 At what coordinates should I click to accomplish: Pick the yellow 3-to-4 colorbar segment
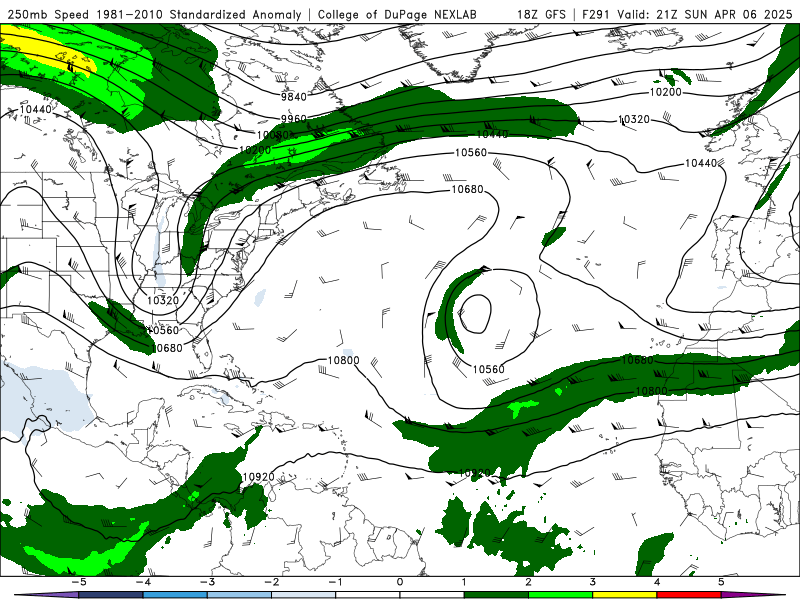(x=624, y=595)
